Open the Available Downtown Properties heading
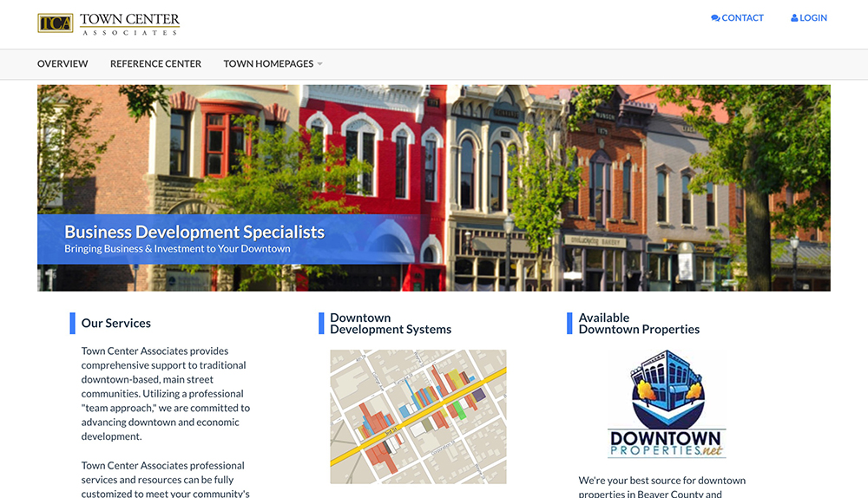 pyautogui.click(x=639, y=324)
